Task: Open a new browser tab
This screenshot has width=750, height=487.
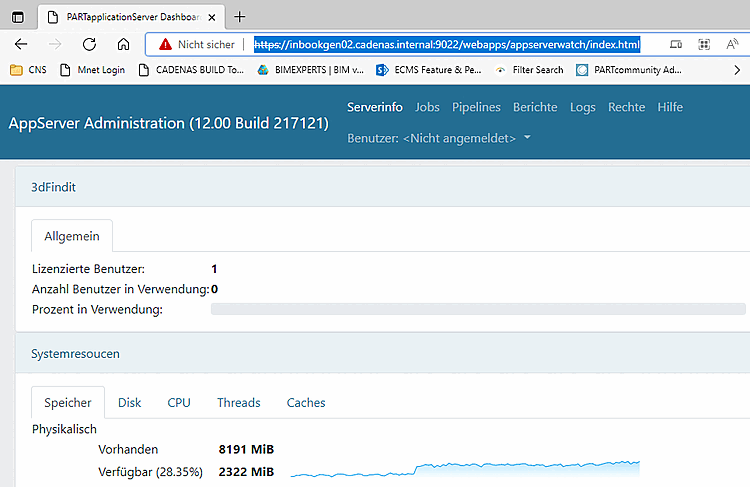Action: pyautogui.click(x=240, y=17)
